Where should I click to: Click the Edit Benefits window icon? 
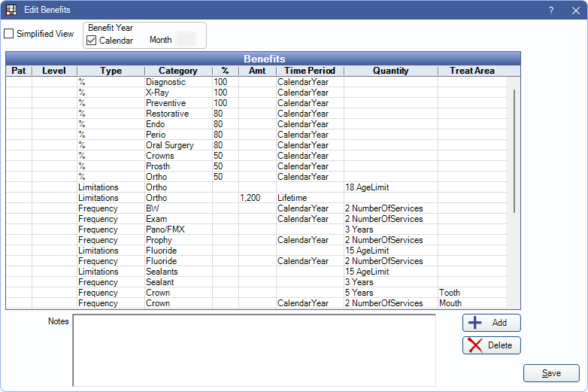(11, 11)
